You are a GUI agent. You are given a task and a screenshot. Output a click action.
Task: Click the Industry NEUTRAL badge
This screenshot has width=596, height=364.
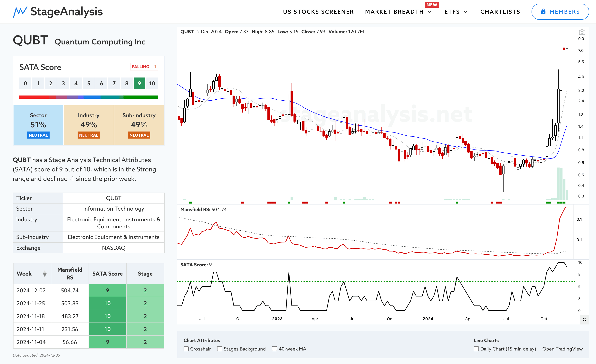click(x=89, y=135)
